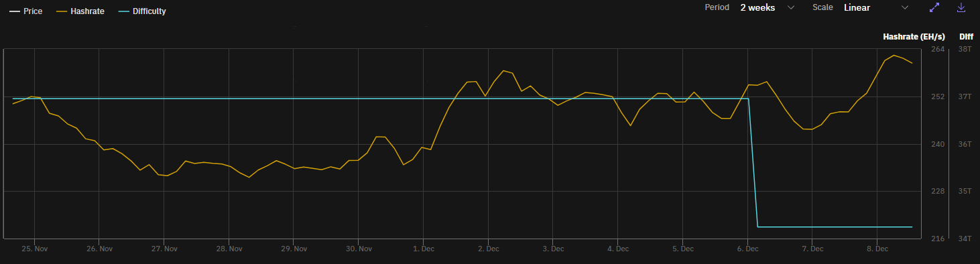Click the hashrate peak near 8. Dec

point(894,55)
